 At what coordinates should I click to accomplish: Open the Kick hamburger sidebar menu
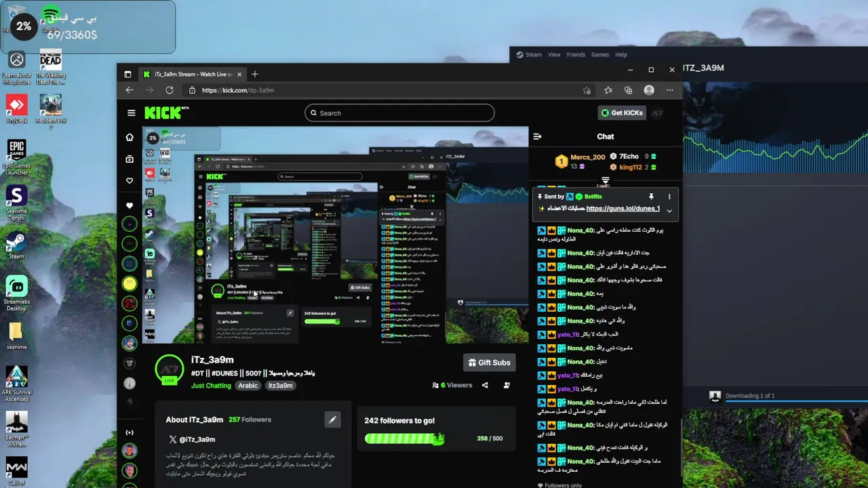pyautogui.click(x=132, y=113)
